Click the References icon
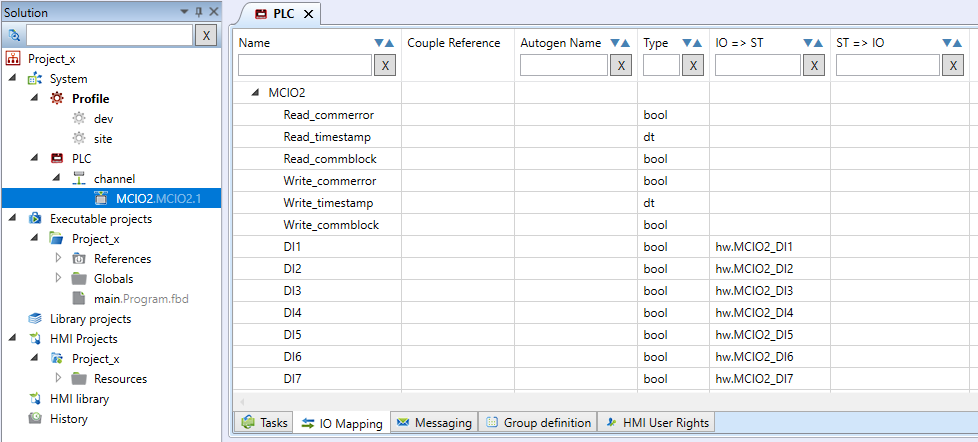The height and width of the screenshot is (442, 978). pos(79,259)
